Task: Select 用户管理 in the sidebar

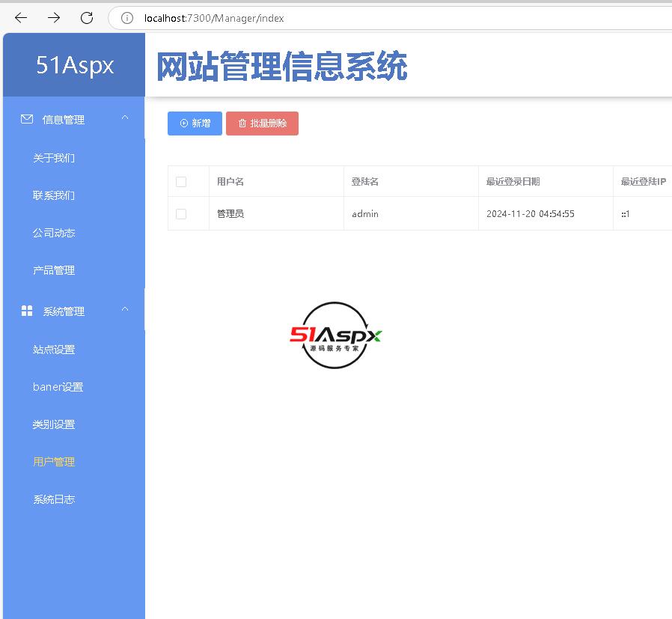Action: coord(54,462)
